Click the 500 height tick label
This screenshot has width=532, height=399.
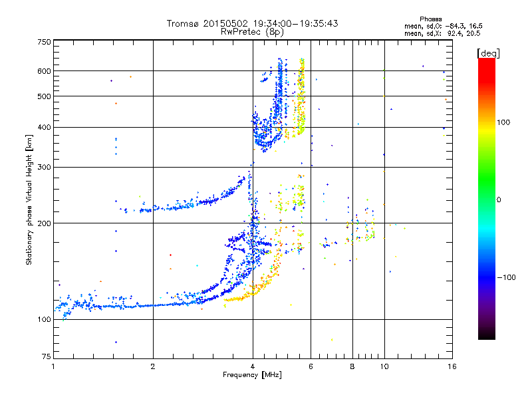pyautogui.click(x=45, y=96)
